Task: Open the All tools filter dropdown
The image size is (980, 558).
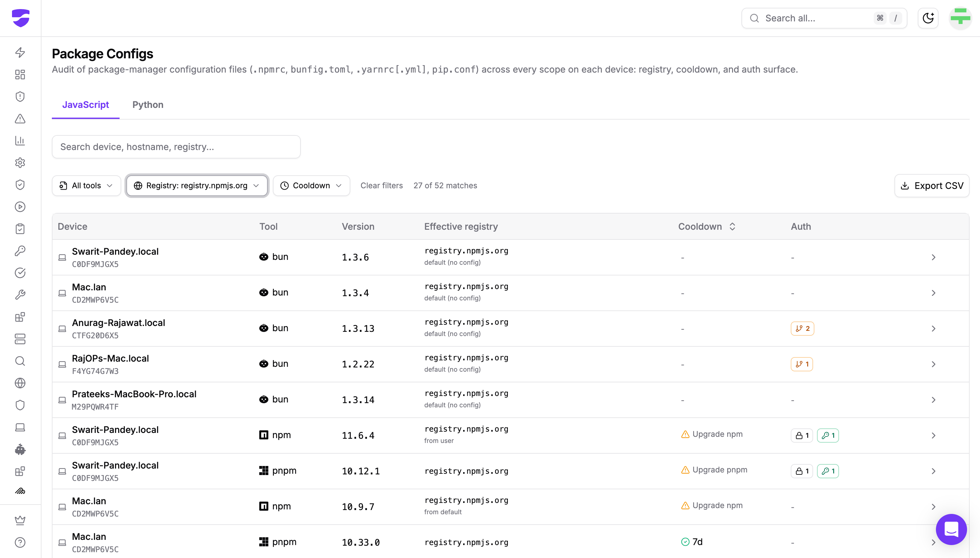Action: point(86,185)
